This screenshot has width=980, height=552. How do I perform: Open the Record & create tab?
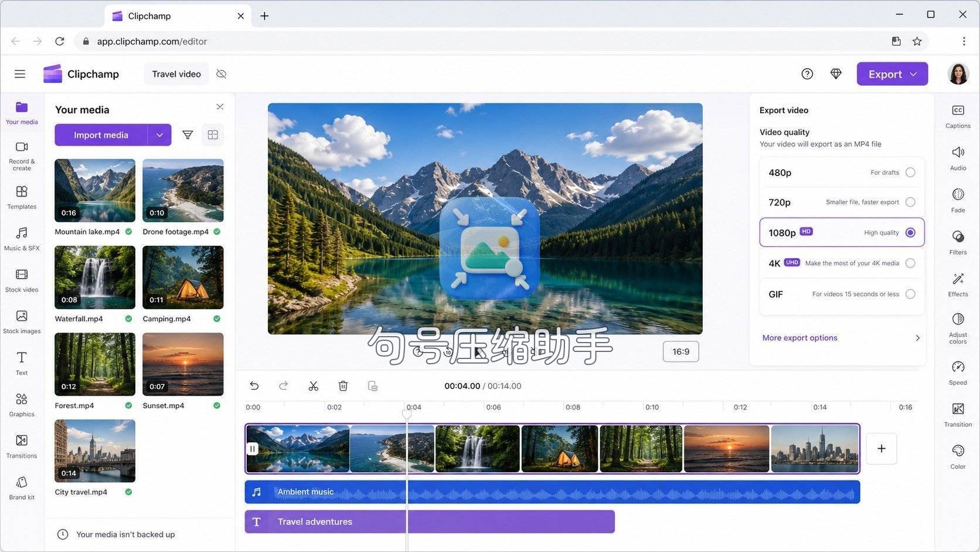[x=22, y=155]
